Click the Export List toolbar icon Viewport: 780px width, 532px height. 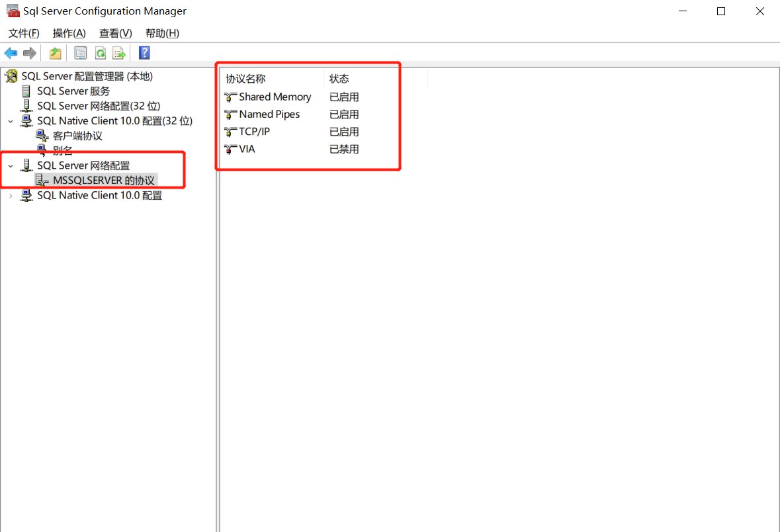coord(119,53)
